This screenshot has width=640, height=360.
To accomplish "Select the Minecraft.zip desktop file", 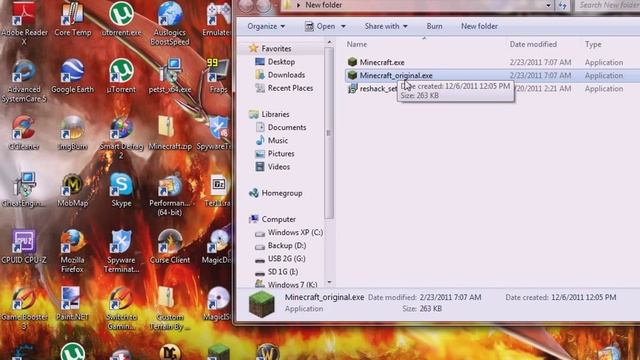I will coord(170,133).
